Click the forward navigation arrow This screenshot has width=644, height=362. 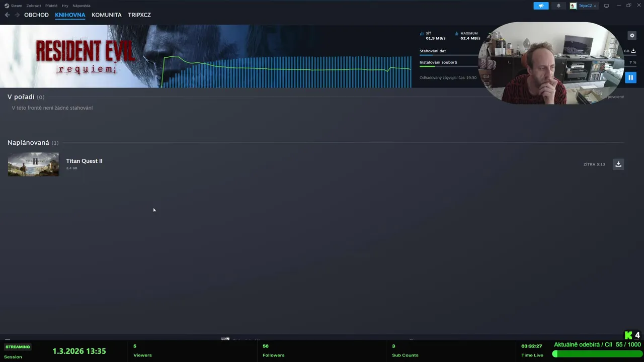pyautogui.click(x=17, y=15)
